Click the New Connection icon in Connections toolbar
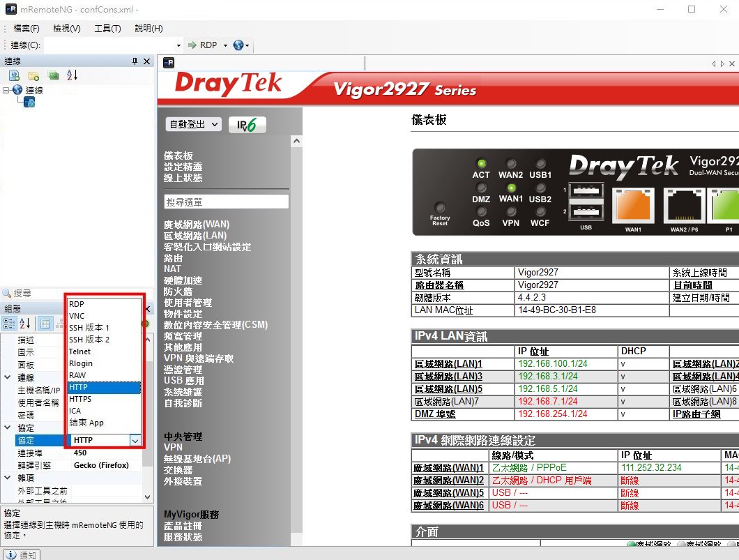The image size is (739, 560). tap(14, 75)
